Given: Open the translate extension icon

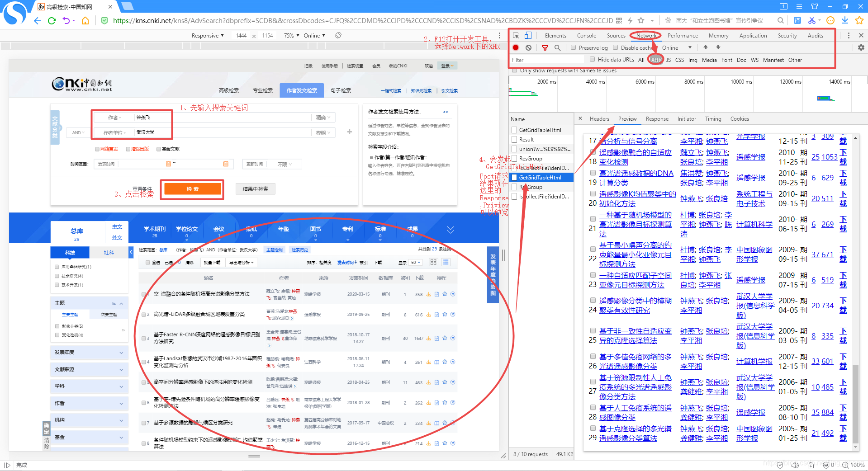Looking at the screenshot, I should 797,20.
